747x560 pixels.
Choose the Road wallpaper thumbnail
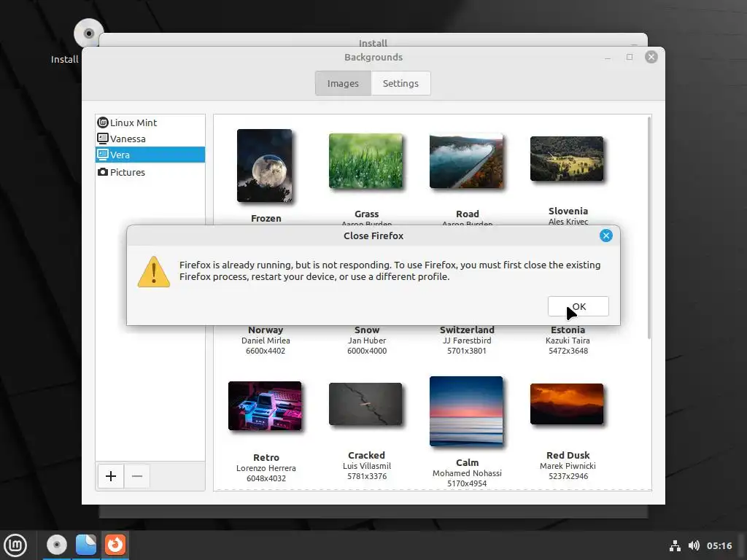466,161
